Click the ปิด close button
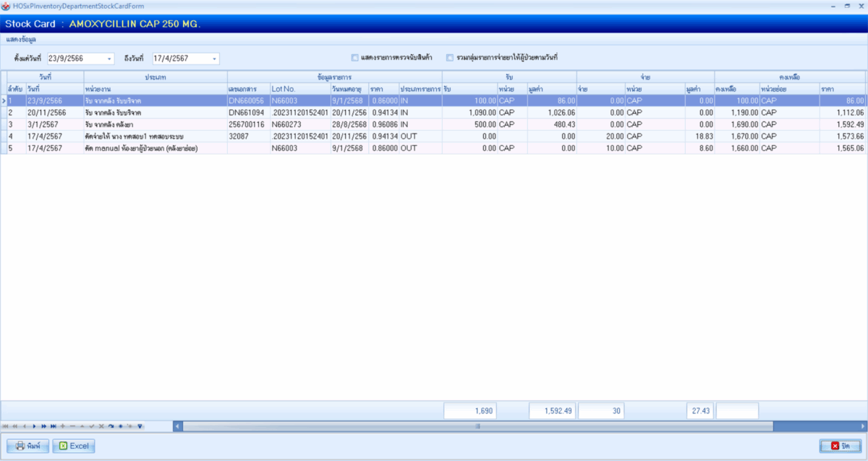This screenshot has width=868, height=461. coord(840,446)
